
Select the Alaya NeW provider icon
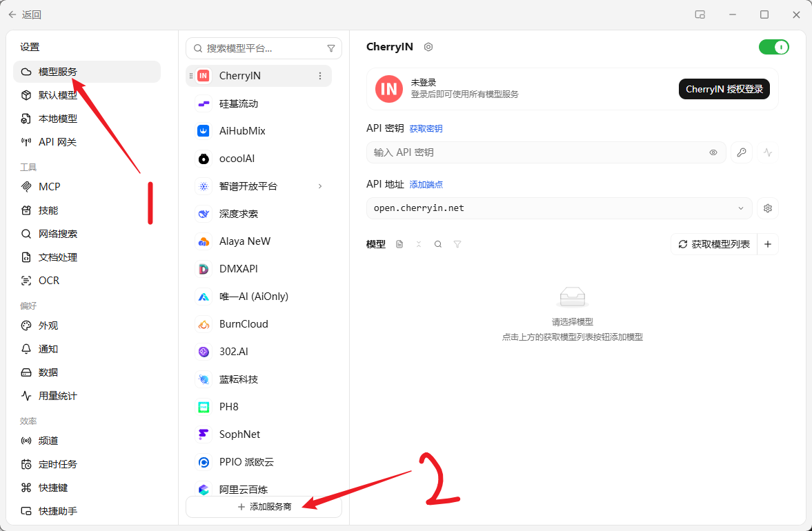pyautogui.click(x=204, y=241)
